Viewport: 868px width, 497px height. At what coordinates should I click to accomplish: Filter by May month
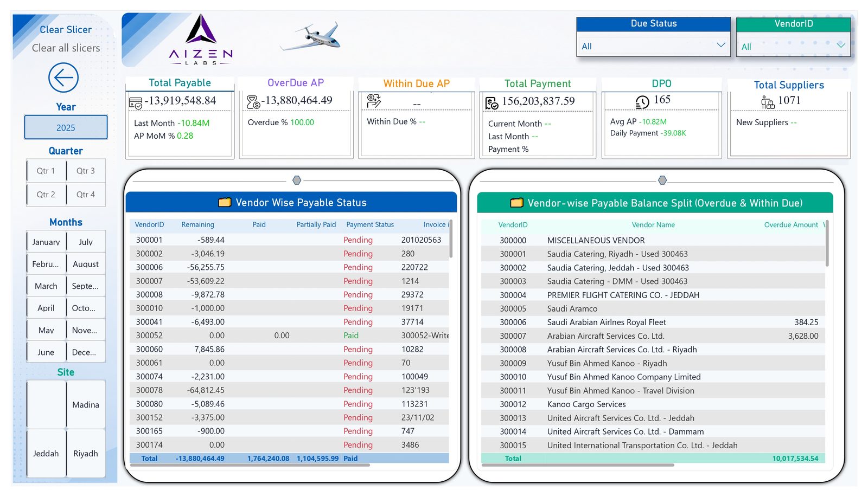(x=46, y=330)
